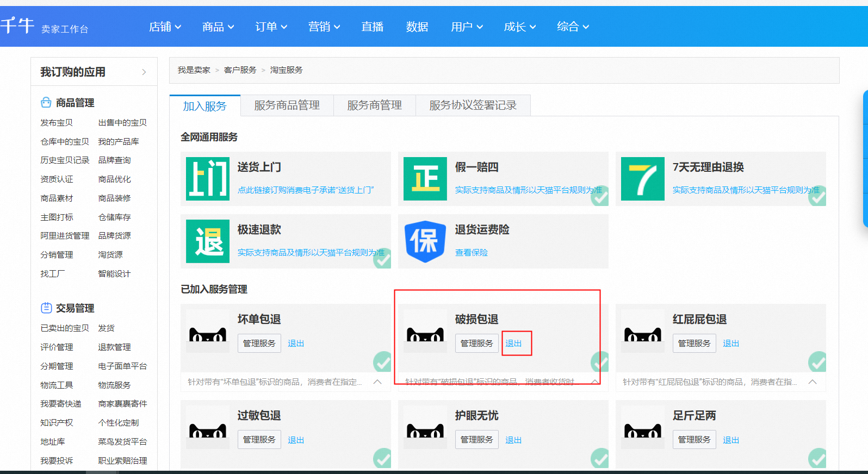Screen dimensions: 868x474
Task: Click 管理服务 button for 足斤足两
Action: pos(695,440)
